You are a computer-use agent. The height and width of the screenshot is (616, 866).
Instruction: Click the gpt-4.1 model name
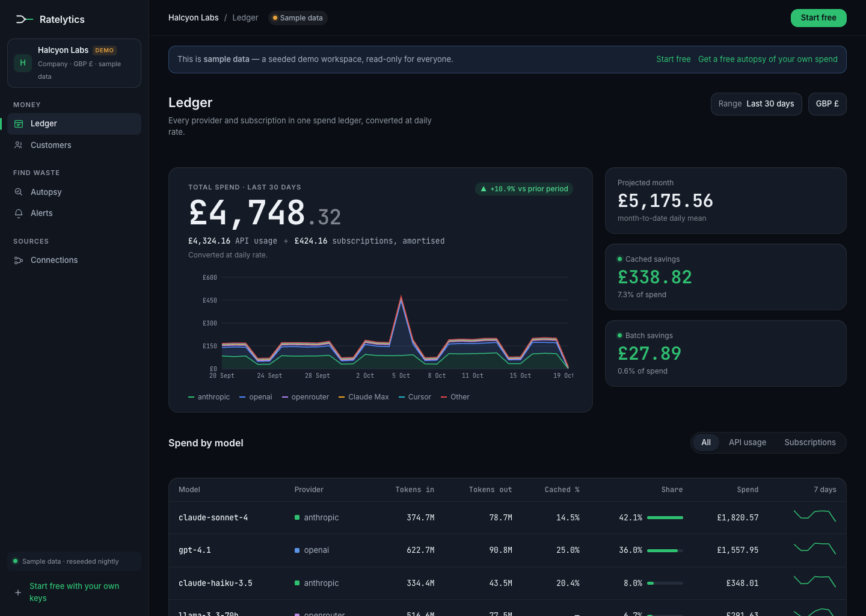point(195,550)
